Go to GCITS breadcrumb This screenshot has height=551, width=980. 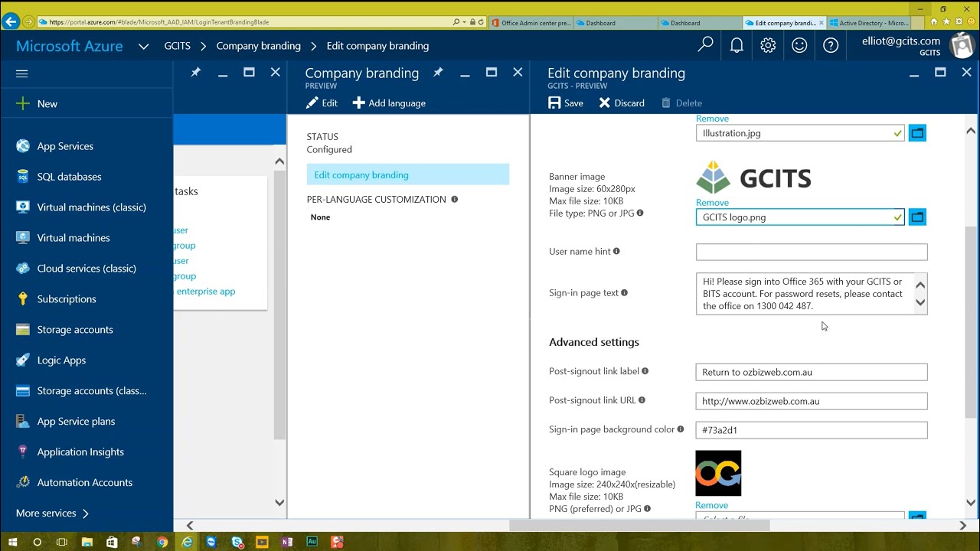click(177, 46)
